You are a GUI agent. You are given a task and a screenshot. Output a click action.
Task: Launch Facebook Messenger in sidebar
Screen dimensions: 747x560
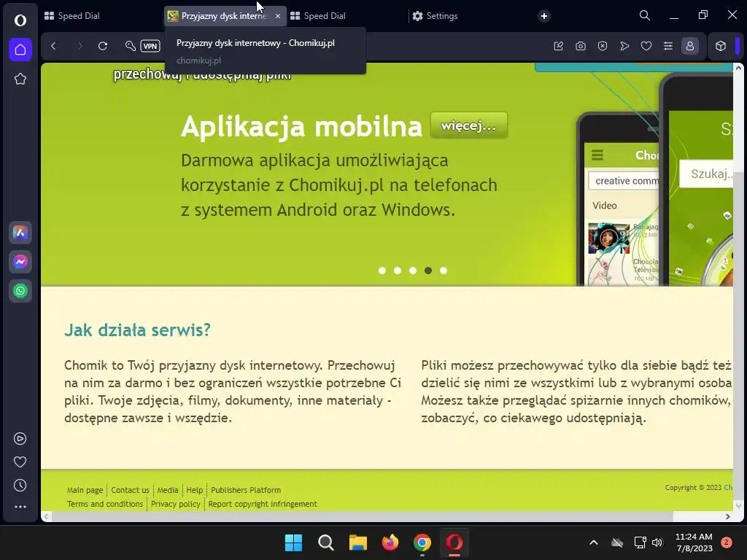point(20,262)
